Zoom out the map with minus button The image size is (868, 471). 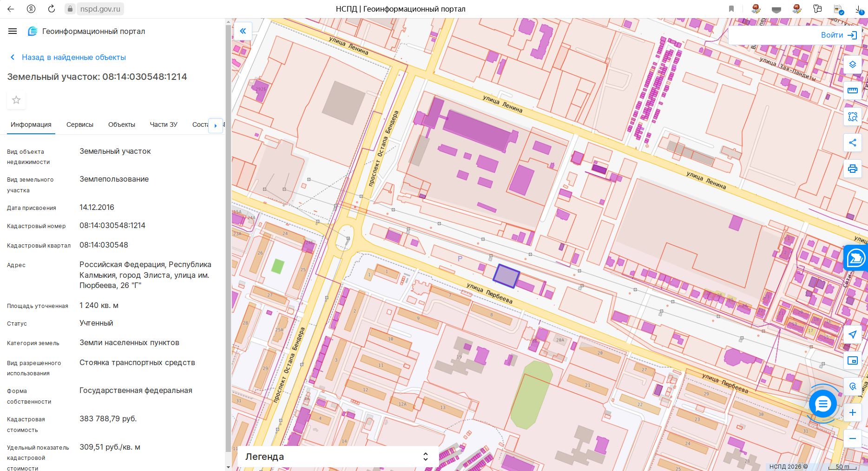pyautogui.click(x=852, y=438)
